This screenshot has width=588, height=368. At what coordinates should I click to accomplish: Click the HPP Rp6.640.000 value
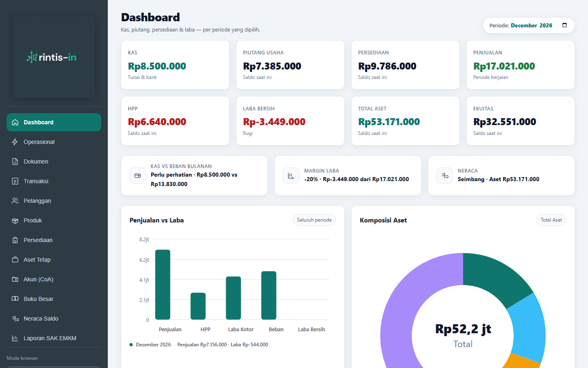pyautogui.click(x=157, y=122)
